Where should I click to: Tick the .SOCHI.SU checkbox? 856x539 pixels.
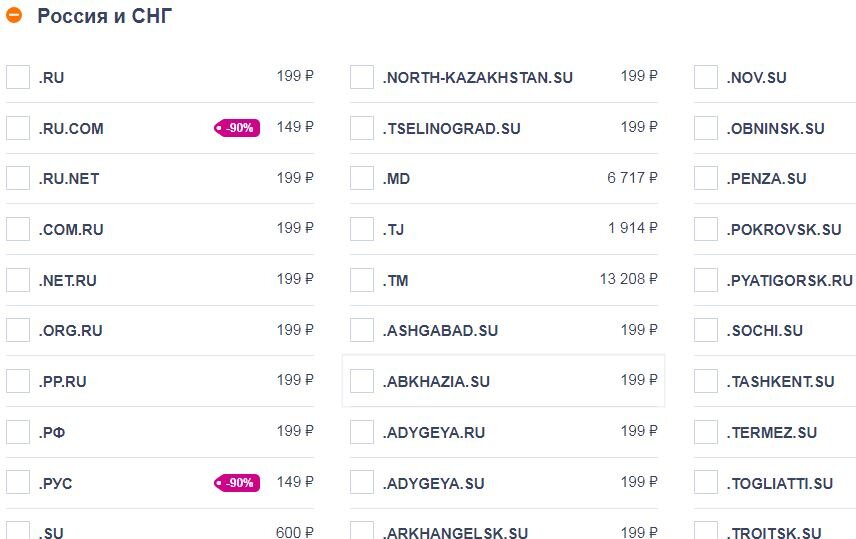pyautogui.click(x=706, y=330)
